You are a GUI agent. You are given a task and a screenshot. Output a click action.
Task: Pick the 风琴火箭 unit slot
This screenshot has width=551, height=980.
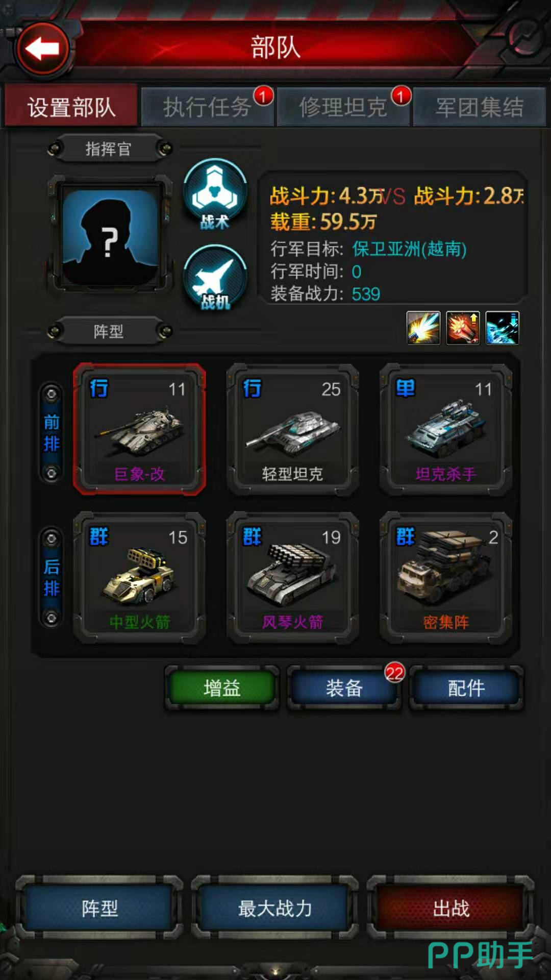292,577
